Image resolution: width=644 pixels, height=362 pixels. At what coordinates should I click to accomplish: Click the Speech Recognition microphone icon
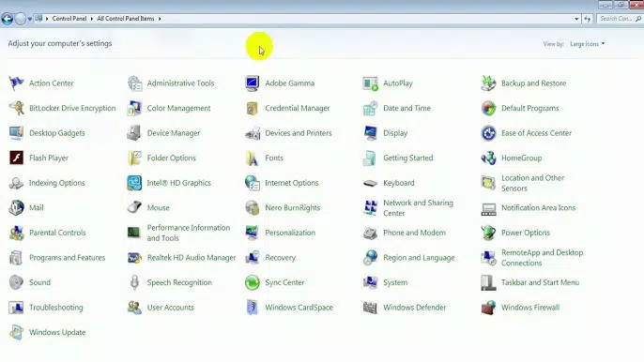coord(134,282)
